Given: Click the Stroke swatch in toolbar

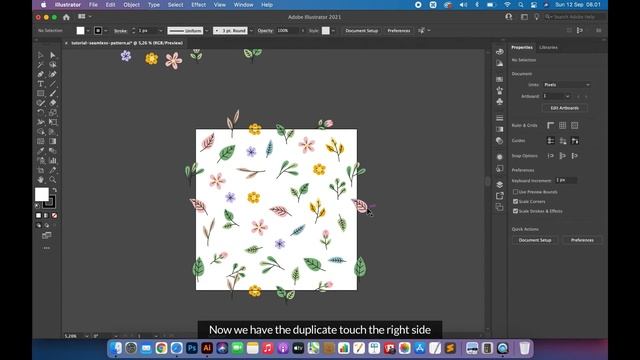Looking at the screenshot, I should 50,202.
